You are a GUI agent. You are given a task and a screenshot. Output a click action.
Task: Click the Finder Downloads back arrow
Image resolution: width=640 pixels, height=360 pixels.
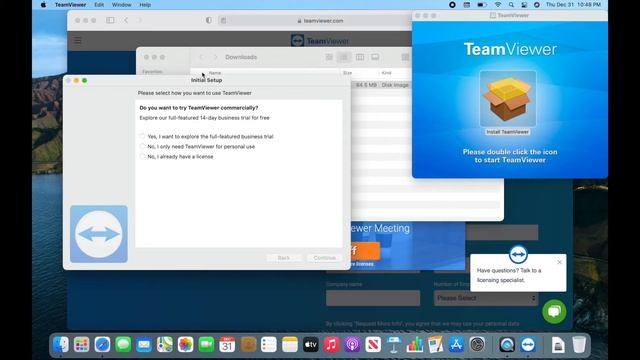202,57
